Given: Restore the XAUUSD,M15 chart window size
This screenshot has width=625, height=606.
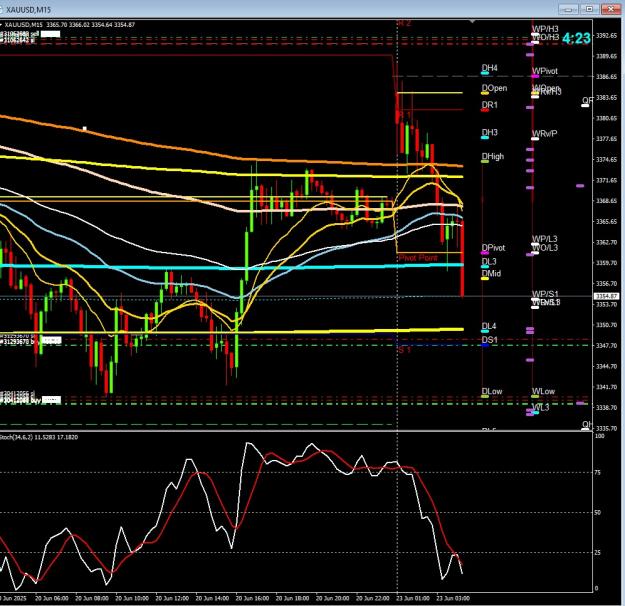Looking at the screenshot, I should tap(590, 9).
